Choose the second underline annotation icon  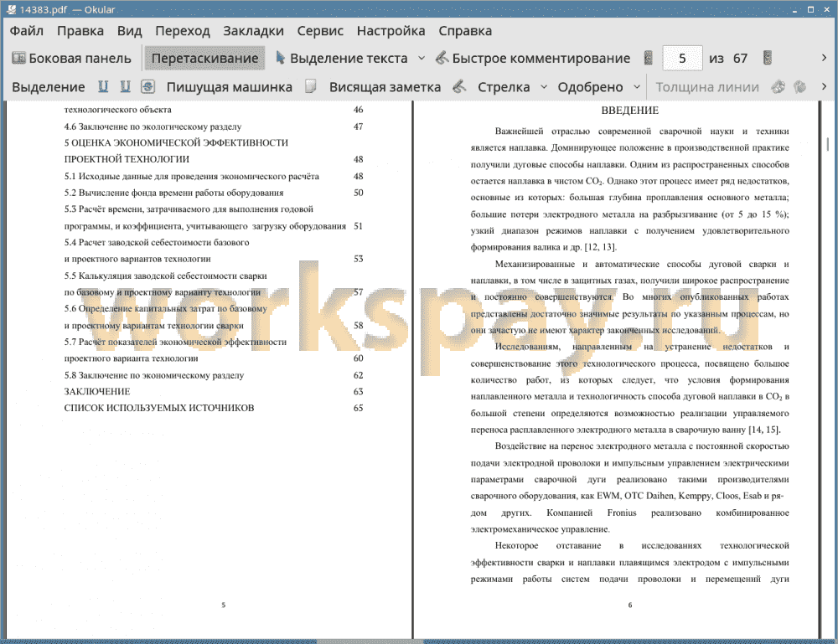click(125, 86)
